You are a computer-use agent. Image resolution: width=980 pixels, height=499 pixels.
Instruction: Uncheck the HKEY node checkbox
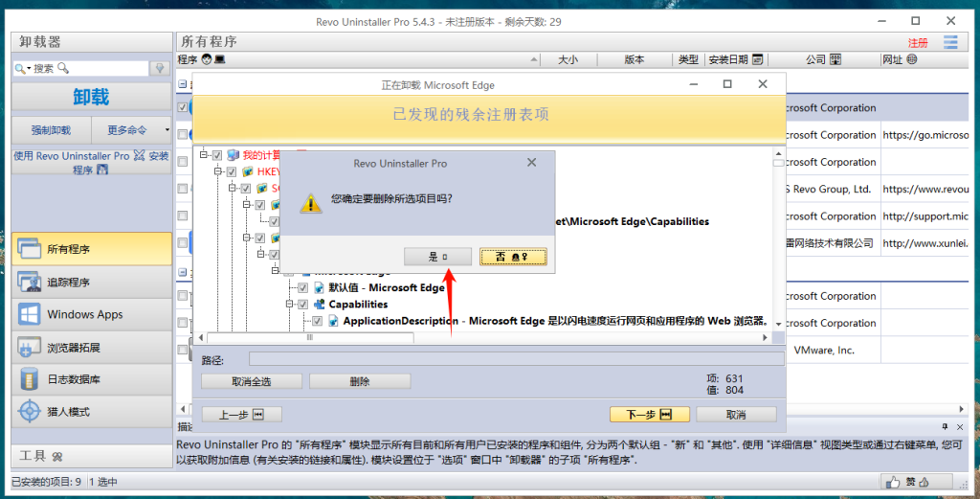click(232, 171)
